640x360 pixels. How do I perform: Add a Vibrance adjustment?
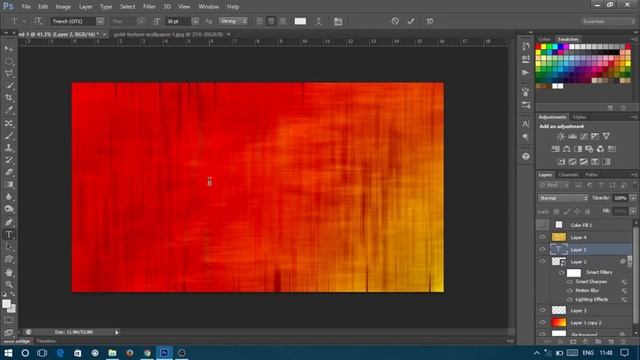606,136
